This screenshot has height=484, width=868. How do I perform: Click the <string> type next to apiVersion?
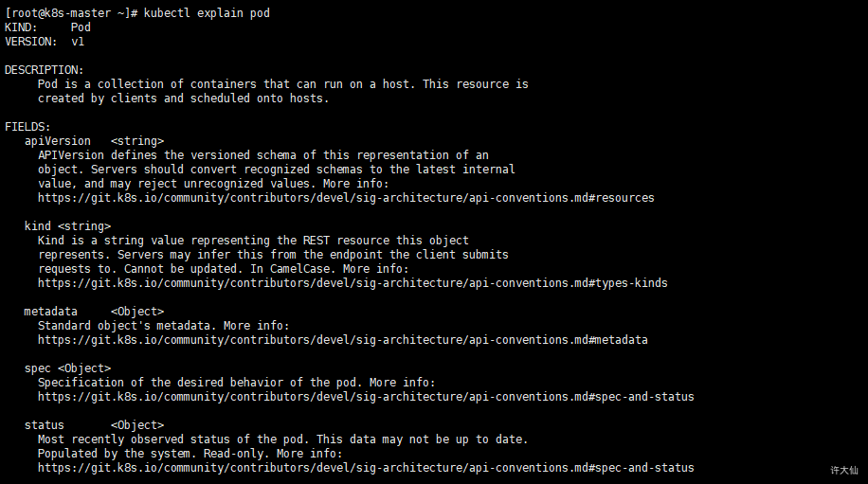[137, 141]
